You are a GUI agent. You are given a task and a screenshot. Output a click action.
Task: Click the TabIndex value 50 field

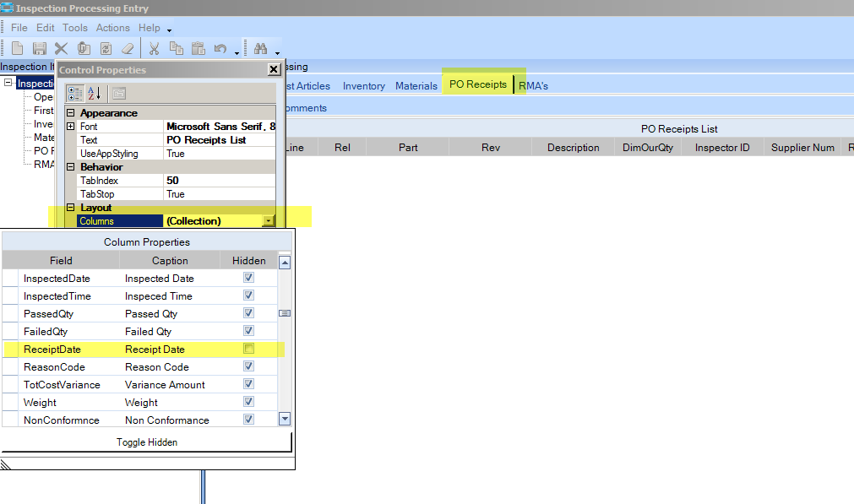pos(219,180)
